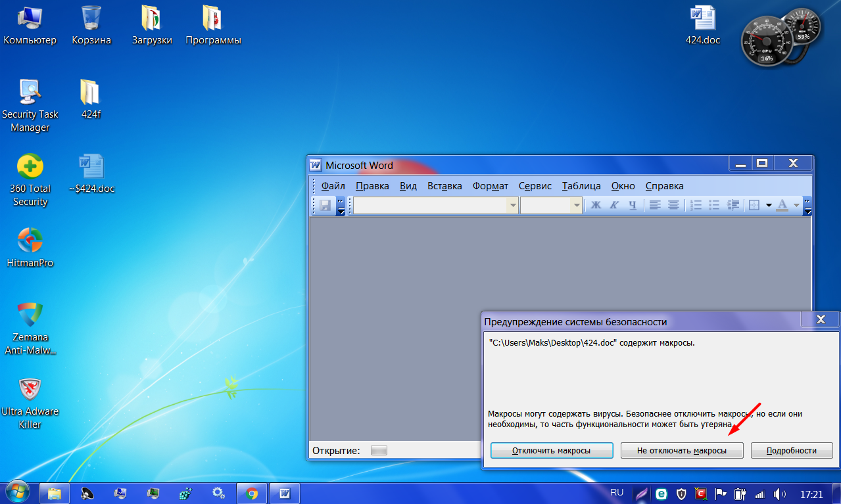Select the 424f folder icon
841x504 pixels.
(x=91, y=101)
